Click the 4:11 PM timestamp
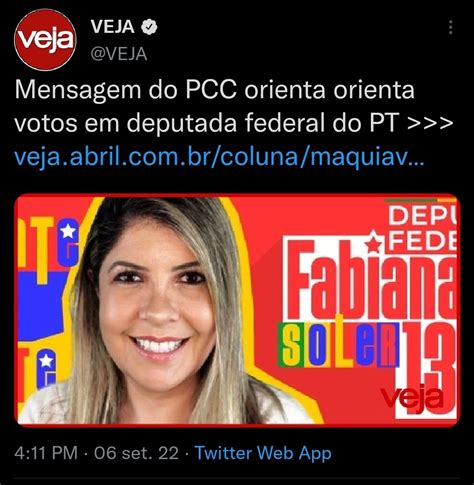Image resolution: width=474 pixels, height=485 pixels. click(46, 453)
